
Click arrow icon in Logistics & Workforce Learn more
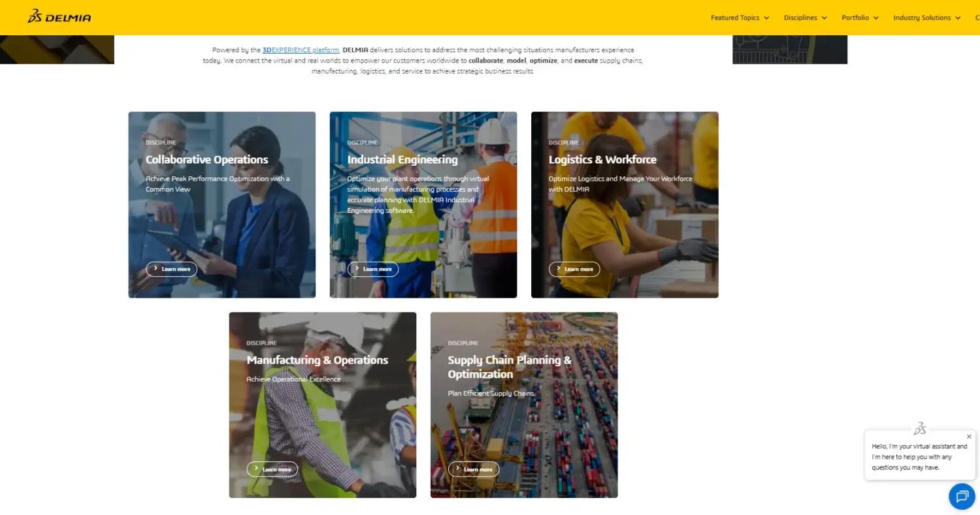pyautogui.click(x=558, y=268)
